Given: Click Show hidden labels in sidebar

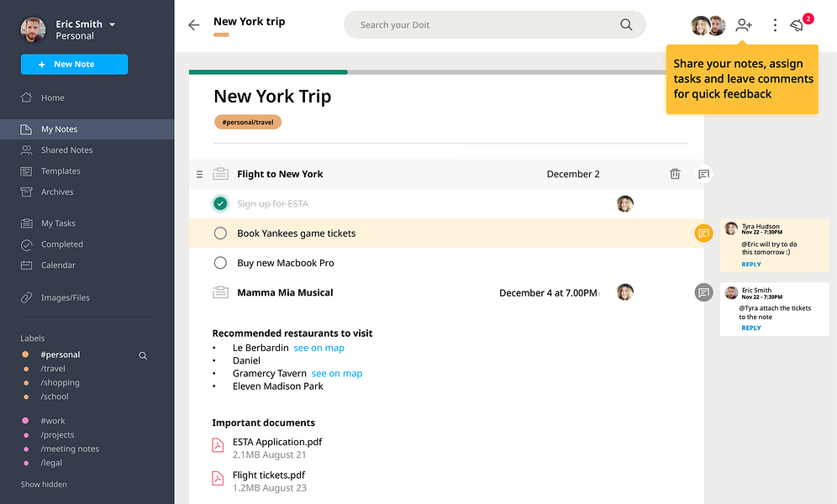Looking at the screenshot, I should [x=44, y=485].
